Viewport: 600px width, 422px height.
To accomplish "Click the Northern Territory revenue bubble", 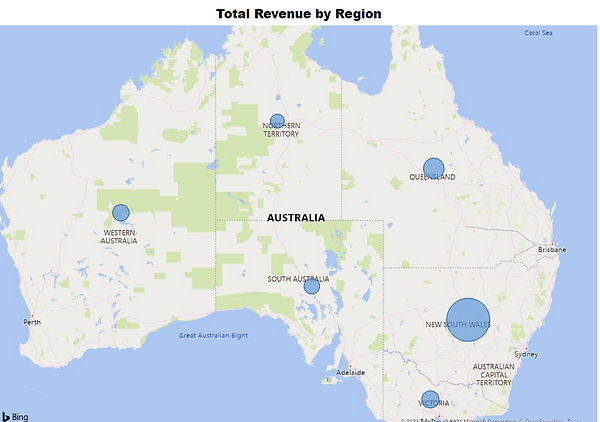I will (x=277, y=121).
